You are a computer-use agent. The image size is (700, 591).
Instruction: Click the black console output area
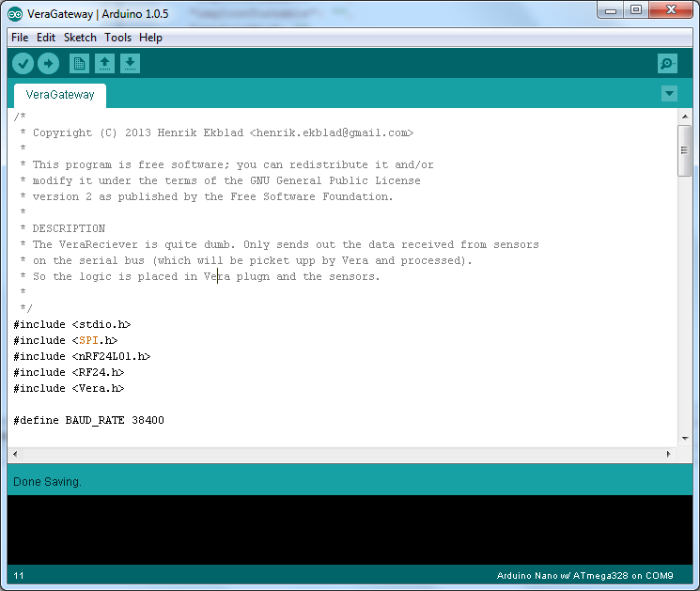(350, 530)
